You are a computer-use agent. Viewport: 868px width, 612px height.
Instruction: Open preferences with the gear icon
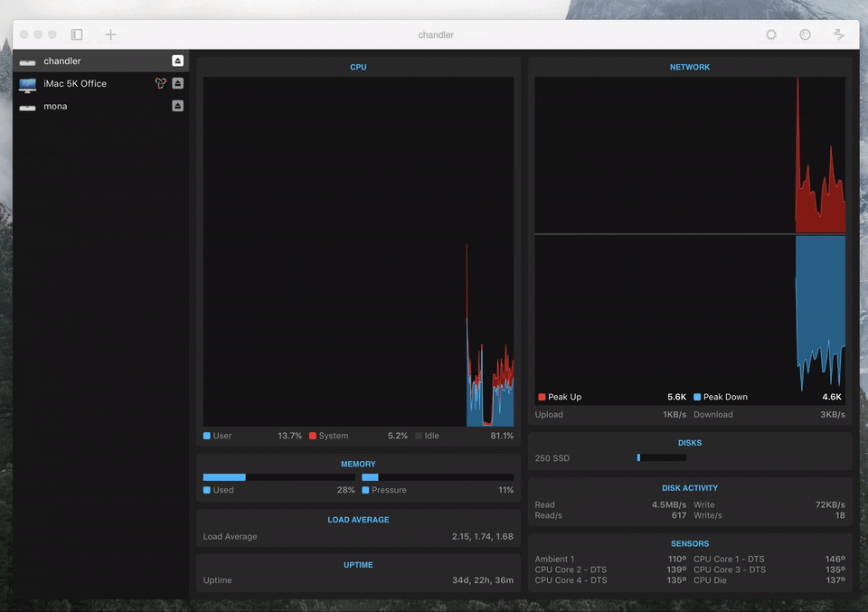point(770,34)
